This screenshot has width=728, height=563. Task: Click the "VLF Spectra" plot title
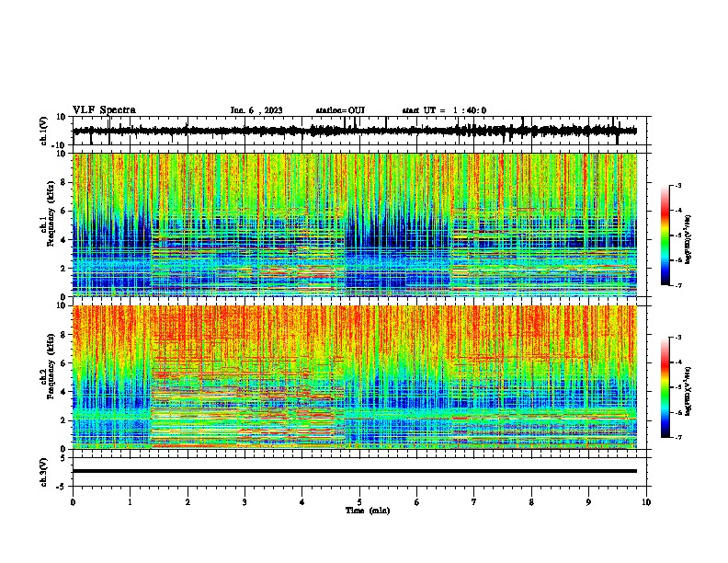point(104,110)
